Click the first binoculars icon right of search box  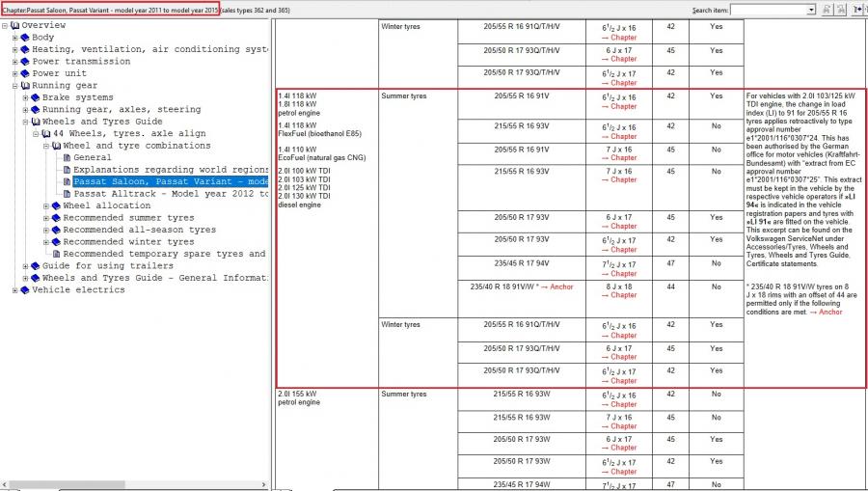click(x=828, y=10)
